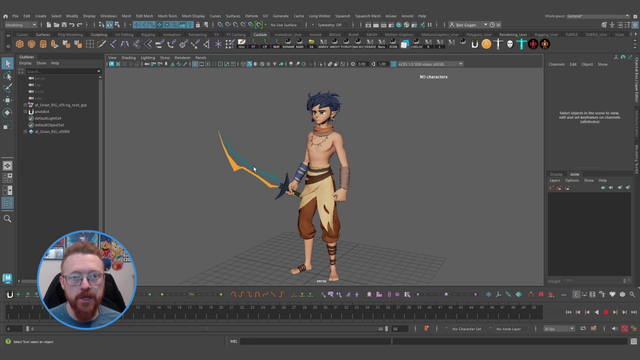Expand the af_Orian_RIG rig_root_grp node
640x360 pixels.
[x=25, y=105]
